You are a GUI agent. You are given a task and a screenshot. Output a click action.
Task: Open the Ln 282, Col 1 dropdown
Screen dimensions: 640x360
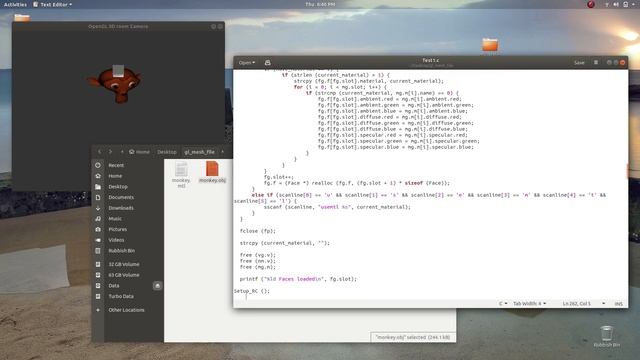[x=584, y=304]
